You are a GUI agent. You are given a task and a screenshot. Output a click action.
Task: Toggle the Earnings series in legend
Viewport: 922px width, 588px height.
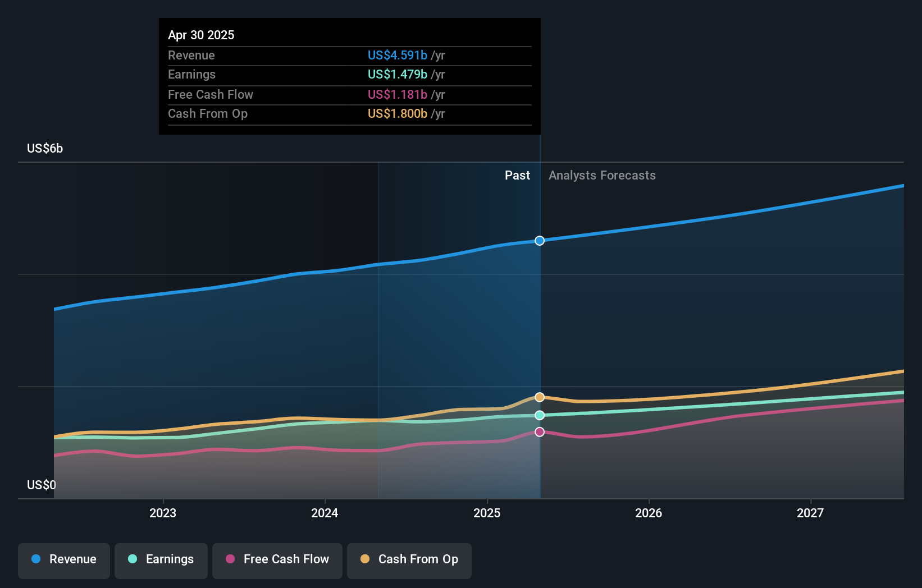click(161, 561)
